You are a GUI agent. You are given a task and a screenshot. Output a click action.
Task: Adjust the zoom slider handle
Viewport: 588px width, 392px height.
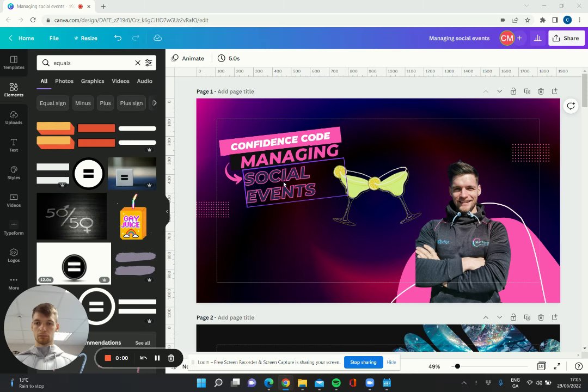pos(457,366)
